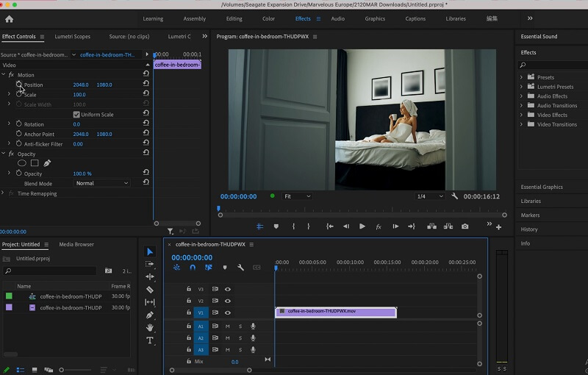Play video in Program Monitor
The image size is (588, 375).
pos(362,226)
